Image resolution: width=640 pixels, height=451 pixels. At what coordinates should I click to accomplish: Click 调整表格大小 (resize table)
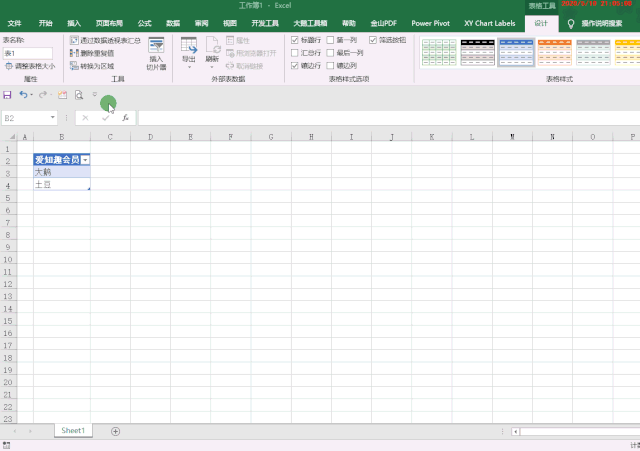coord(30,66)
